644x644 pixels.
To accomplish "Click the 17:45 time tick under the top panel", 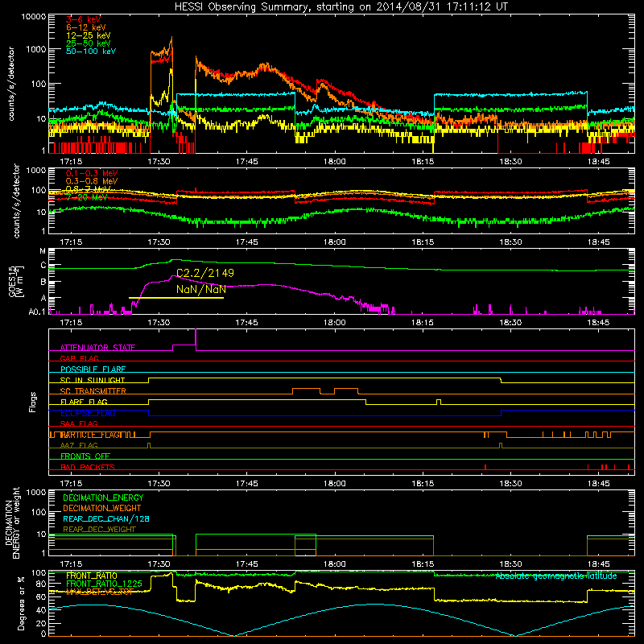I will click(246, 162).
